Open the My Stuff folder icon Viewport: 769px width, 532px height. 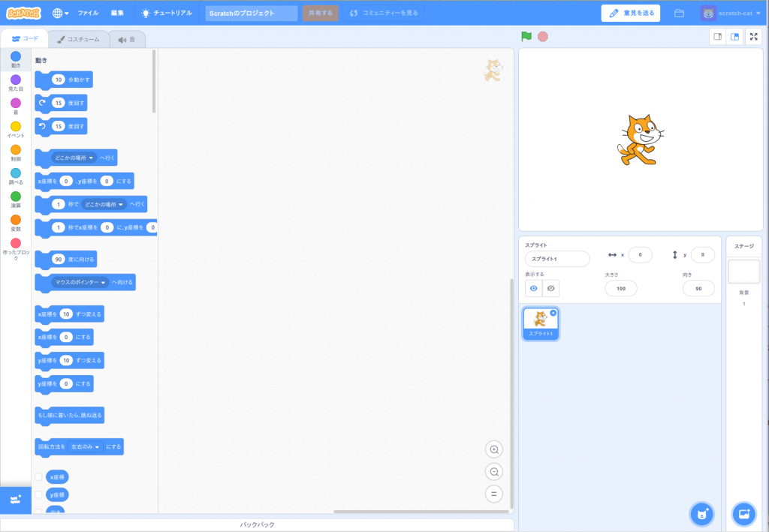click(679, 14)
